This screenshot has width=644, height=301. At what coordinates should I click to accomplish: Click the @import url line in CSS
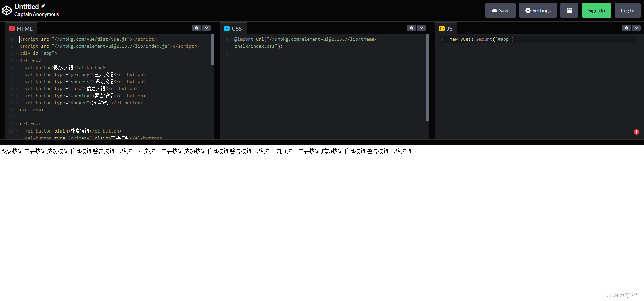coord(305,43)
